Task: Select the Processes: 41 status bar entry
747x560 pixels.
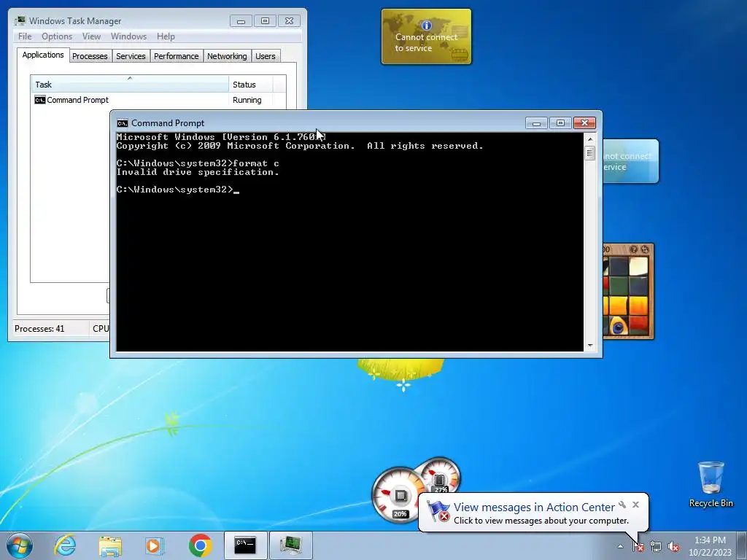Action: tap(39, 329)
